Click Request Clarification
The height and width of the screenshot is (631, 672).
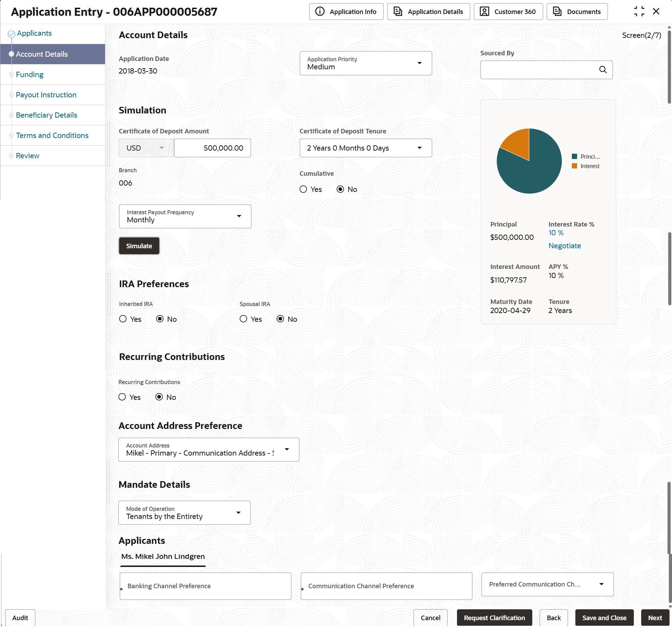(x=494, y=618)
